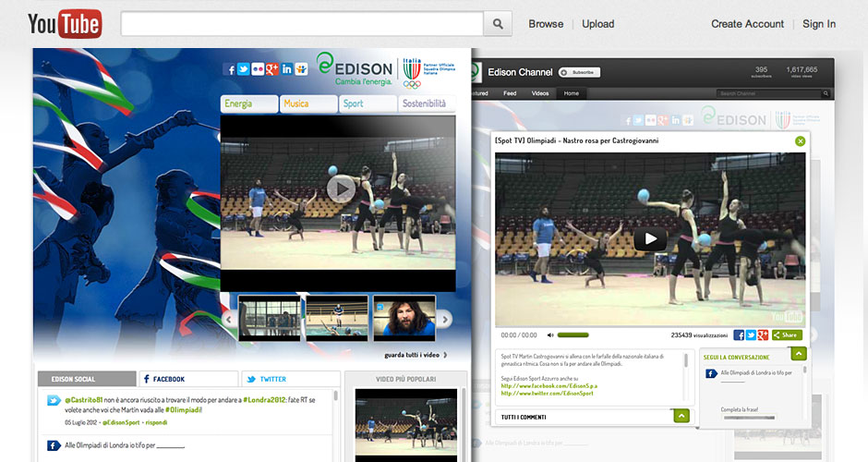868x462 pixels.
Task: Click the green Share button
Action: click(x=787, y=335)
